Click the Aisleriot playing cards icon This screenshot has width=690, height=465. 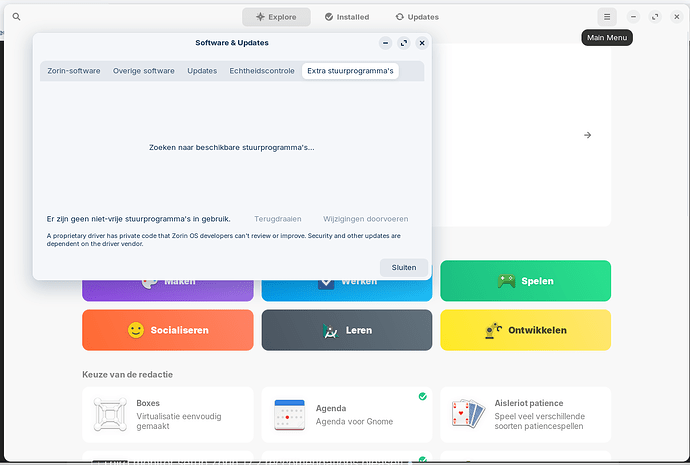[x=468, y=414]
